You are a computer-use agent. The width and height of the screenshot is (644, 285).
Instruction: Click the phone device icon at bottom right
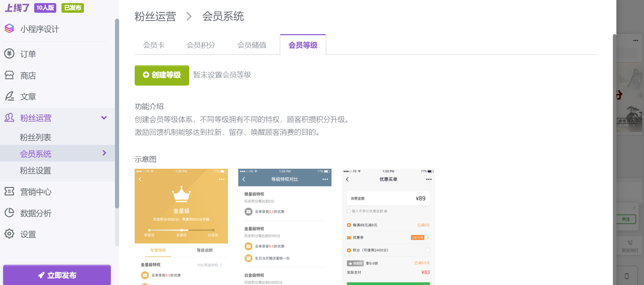click(627, 276)
